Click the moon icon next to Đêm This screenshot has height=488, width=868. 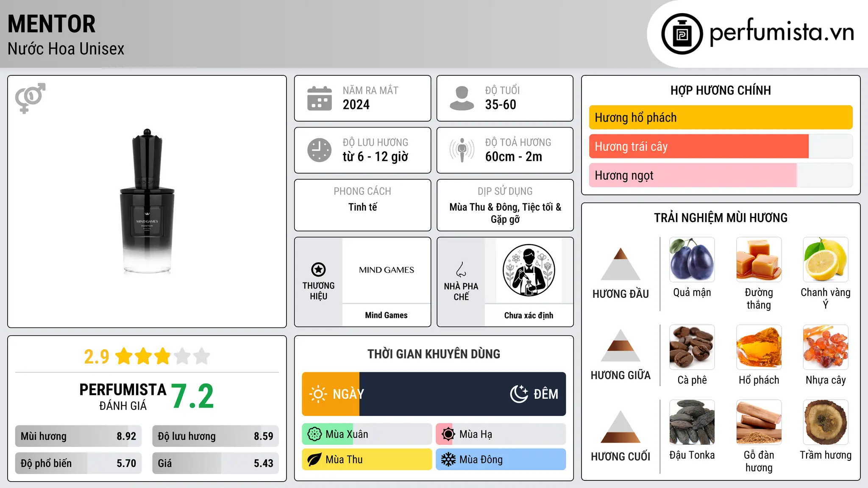point(519,394)
